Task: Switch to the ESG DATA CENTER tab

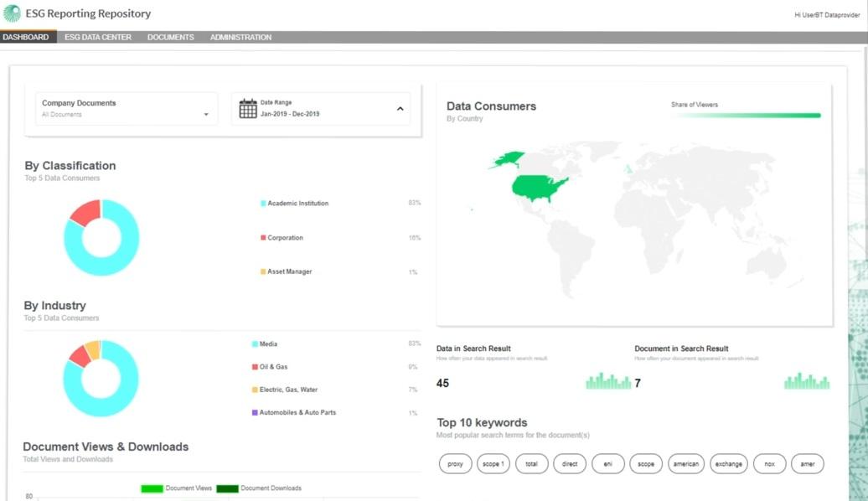Action: [98, 37]
